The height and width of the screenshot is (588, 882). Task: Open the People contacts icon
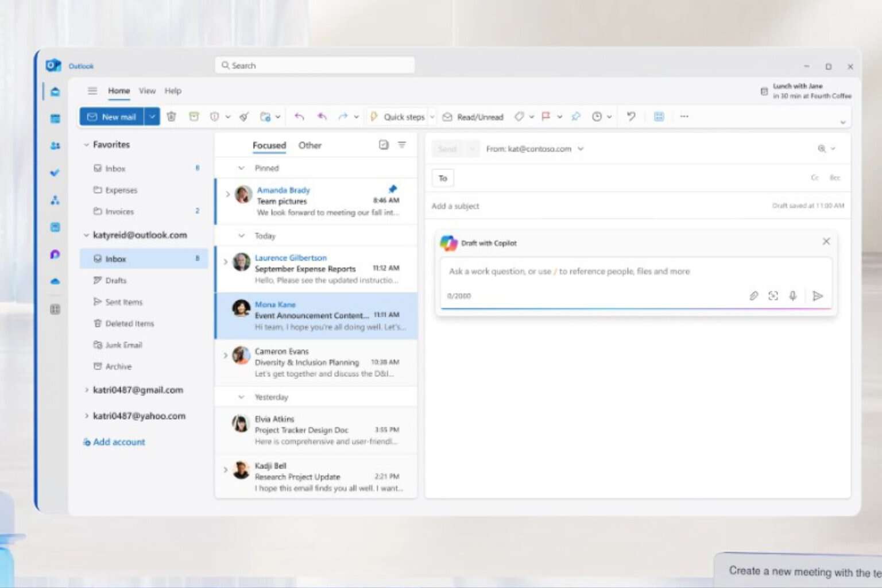pyautogui.click(x=55, y=146)
